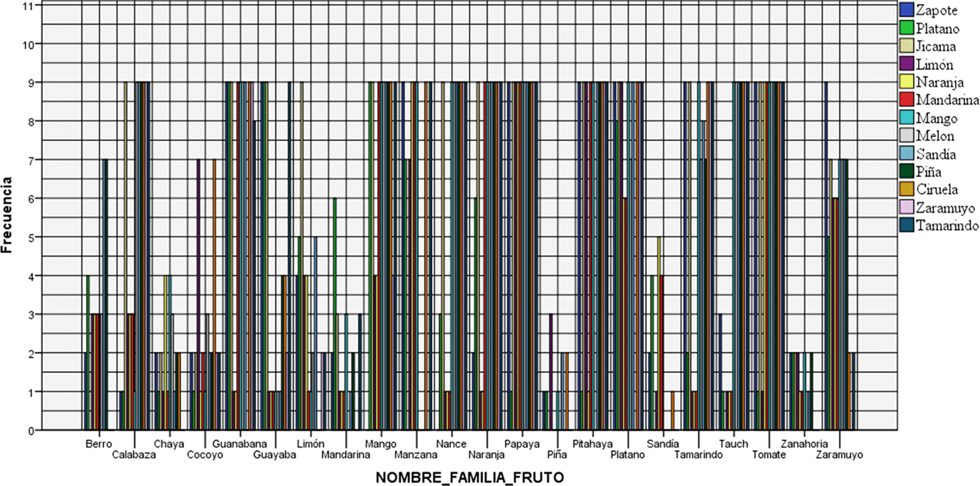Select the Tamarindo legend text label

(947, 225)
